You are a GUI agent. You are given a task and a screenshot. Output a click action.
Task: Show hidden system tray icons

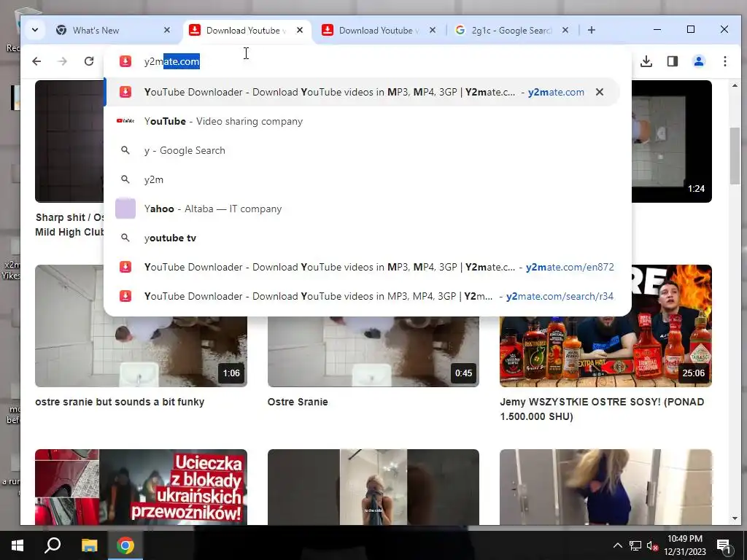point(617,545)
